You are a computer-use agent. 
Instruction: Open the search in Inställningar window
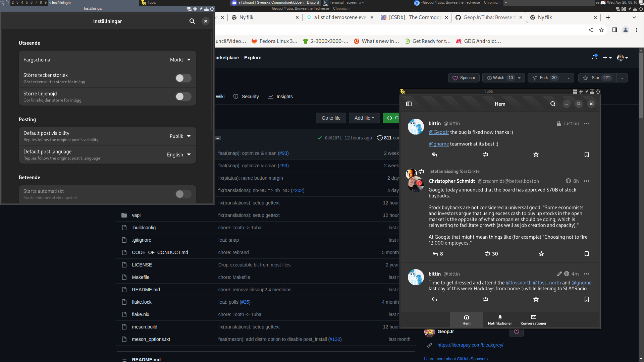[x=192, y=21]
